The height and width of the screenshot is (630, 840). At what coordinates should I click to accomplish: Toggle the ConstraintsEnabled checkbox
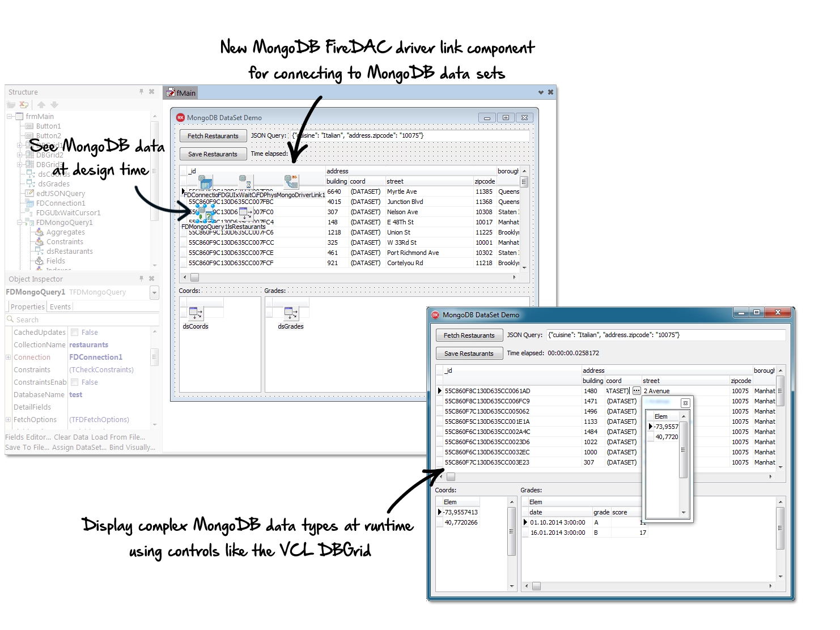(x=74, y=382)
